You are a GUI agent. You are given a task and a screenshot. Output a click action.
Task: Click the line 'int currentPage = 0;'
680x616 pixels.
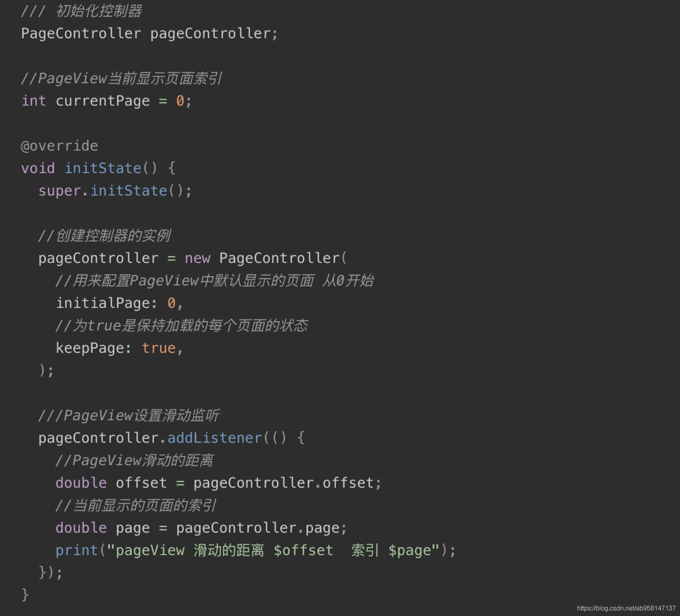point(106,101)
